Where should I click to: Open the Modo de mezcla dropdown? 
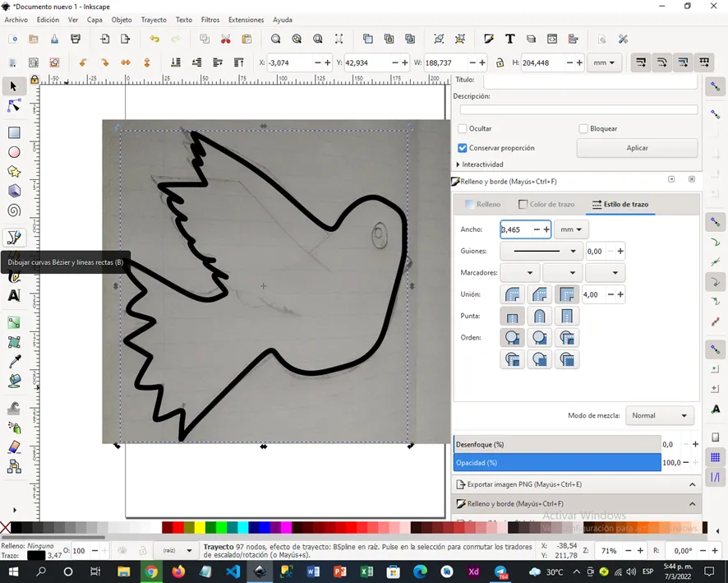click(660, 416)
